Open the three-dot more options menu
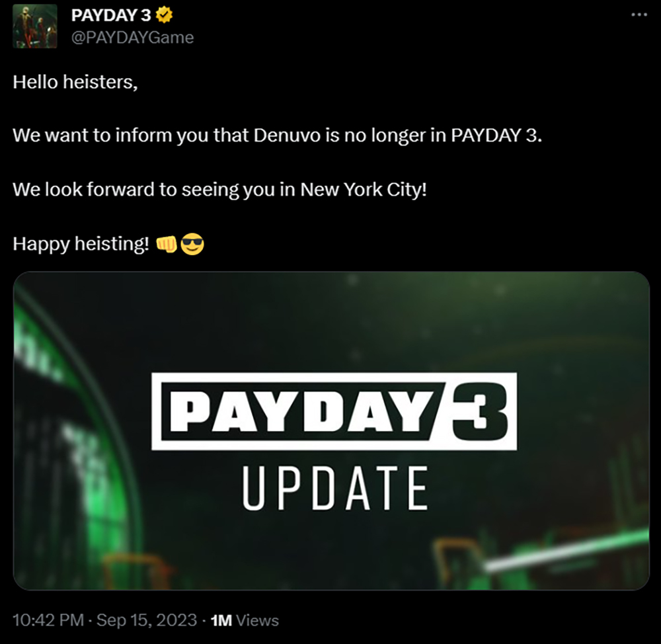The width and height of the screenshot is (661, 644). pos(639,15)
